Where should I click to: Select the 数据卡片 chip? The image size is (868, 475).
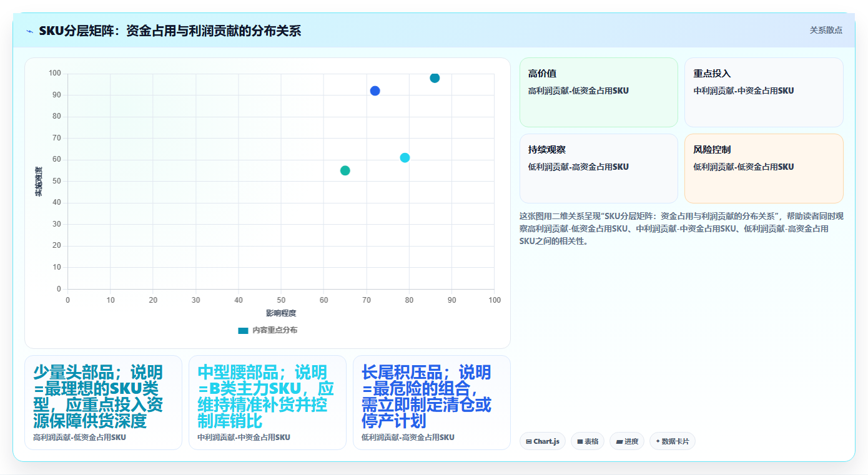pyautogui.click(x=673, y=441)
